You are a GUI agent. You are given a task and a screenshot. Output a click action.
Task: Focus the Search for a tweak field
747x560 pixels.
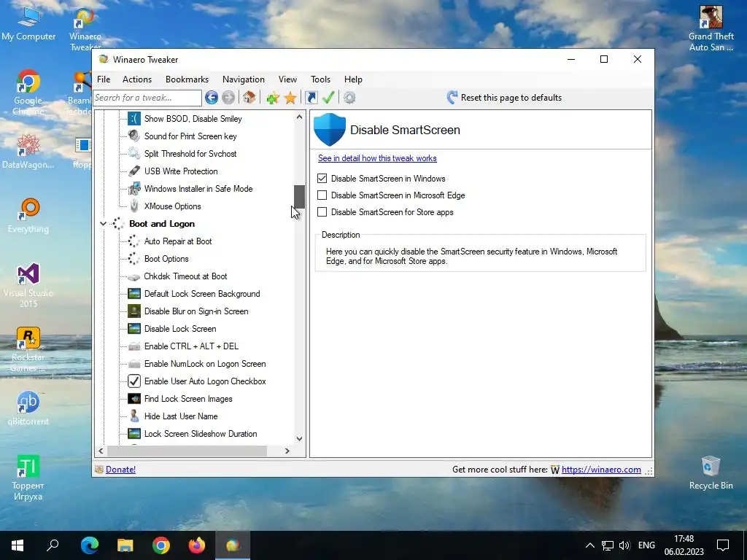(x=147, y=98)
